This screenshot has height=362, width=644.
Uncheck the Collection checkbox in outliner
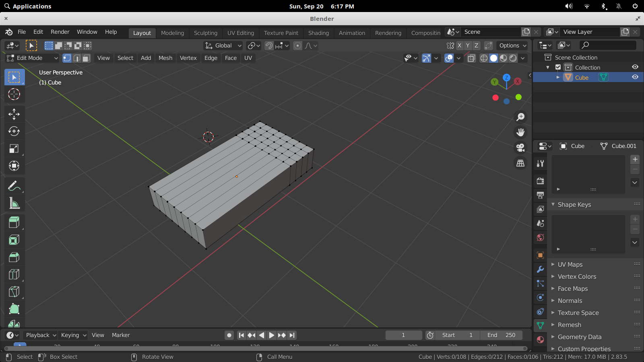(558, 67)
